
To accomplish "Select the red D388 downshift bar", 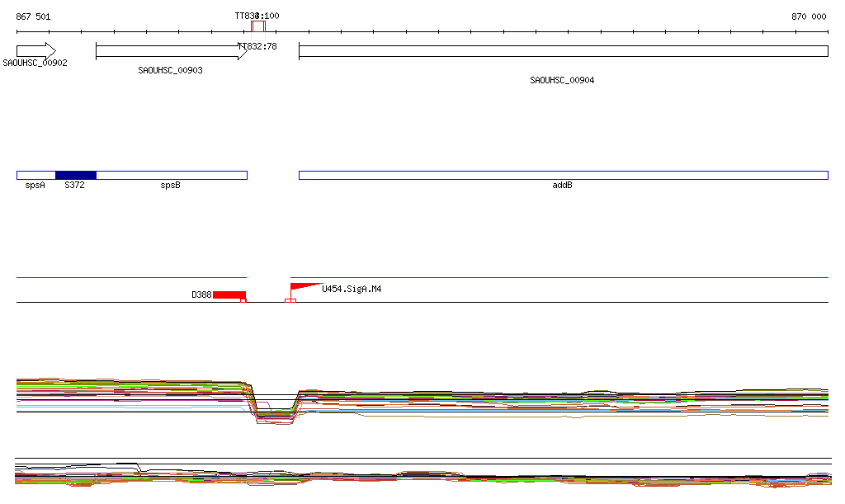I will (x=229, y=294).
